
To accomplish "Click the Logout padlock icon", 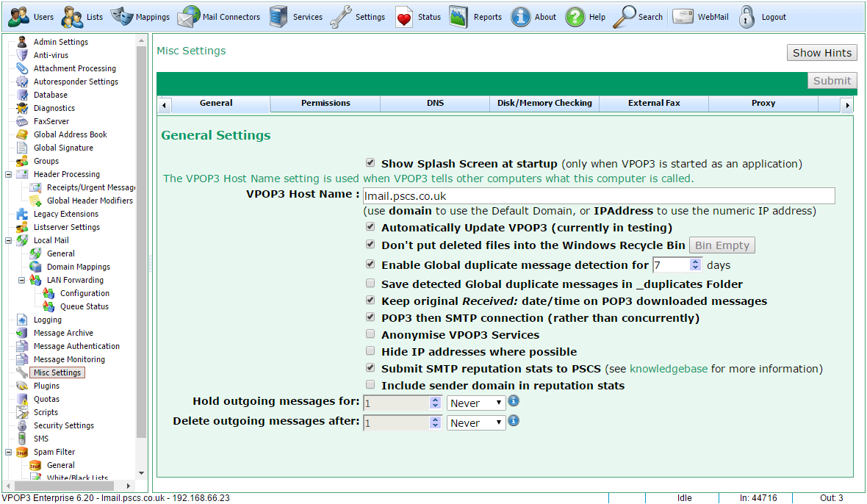I will [x=747, y=17].
